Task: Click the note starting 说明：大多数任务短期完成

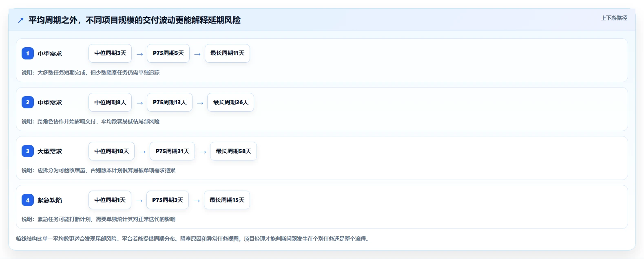Action: click(x=91, y=72)
